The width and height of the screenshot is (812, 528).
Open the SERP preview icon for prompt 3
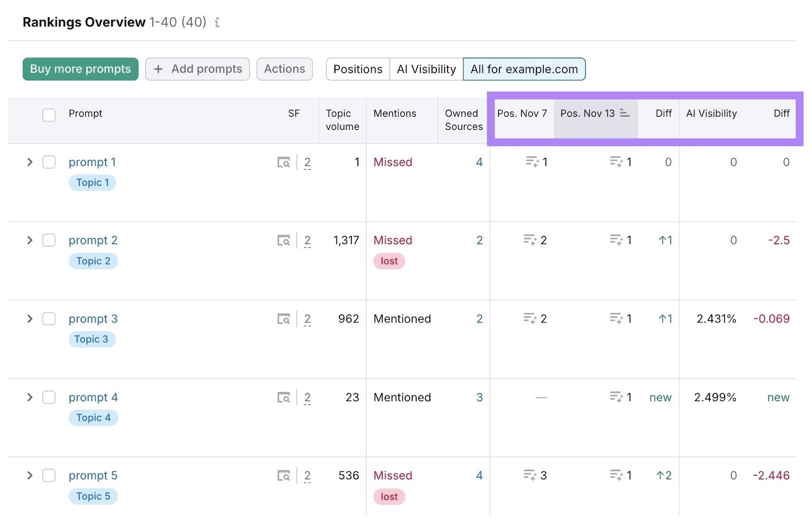(285, 319)
